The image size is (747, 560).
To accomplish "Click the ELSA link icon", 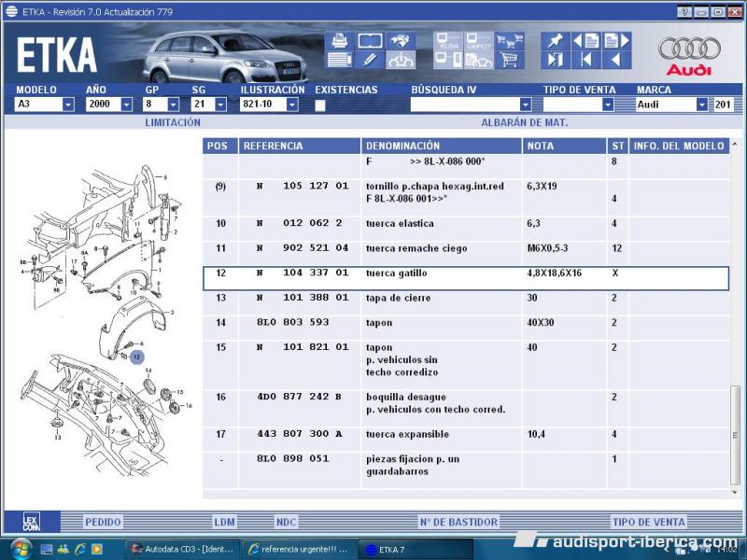I will (448, 41).
